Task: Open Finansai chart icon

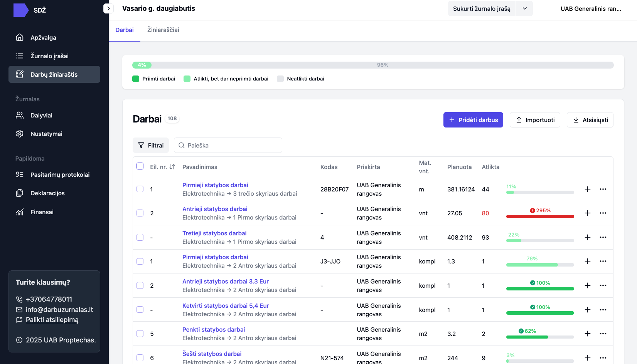Action: tap(20, 212)
